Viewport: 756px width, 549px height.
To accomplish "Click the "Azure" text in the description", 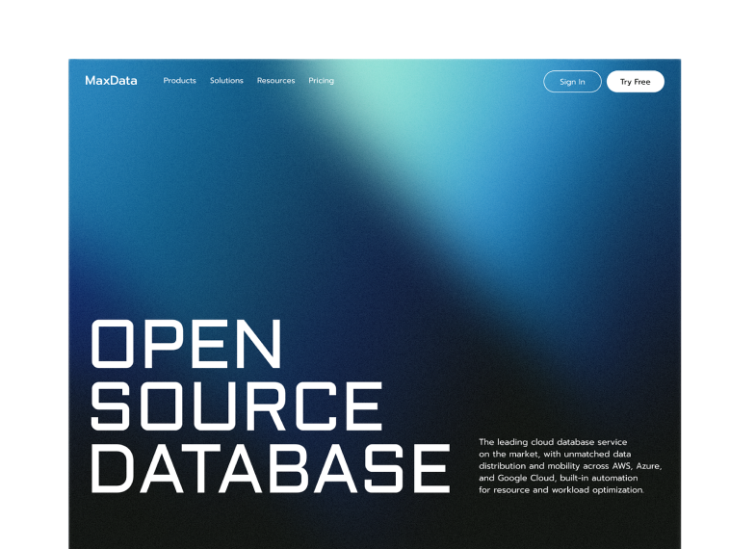I will pyautogui.click(x=648, y=466).
